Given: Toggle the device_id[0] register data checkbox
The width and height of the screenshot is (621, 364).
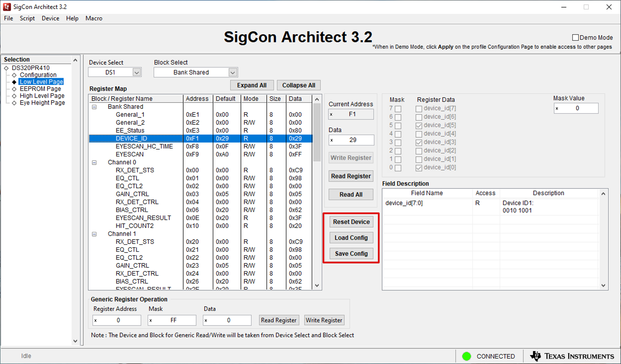Looking at the screenshot, I should [x=419, y=168].
